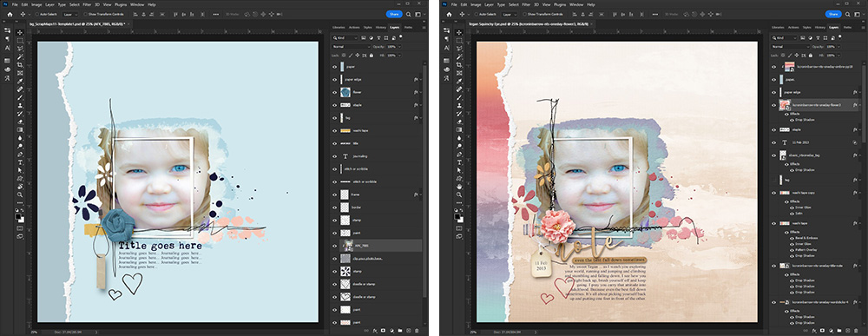This screenshot has height=336, width=868.
Task: Click the Home icon in right window
Action: click(450, 15)
